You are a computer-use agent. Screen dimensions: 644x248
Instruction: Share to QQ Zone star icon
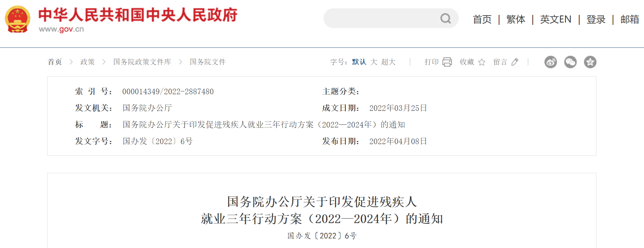point(590,62)
